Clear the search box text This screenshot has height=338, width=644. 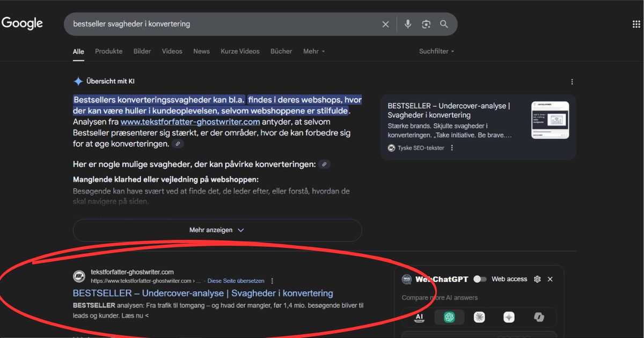tap(385, 24)
